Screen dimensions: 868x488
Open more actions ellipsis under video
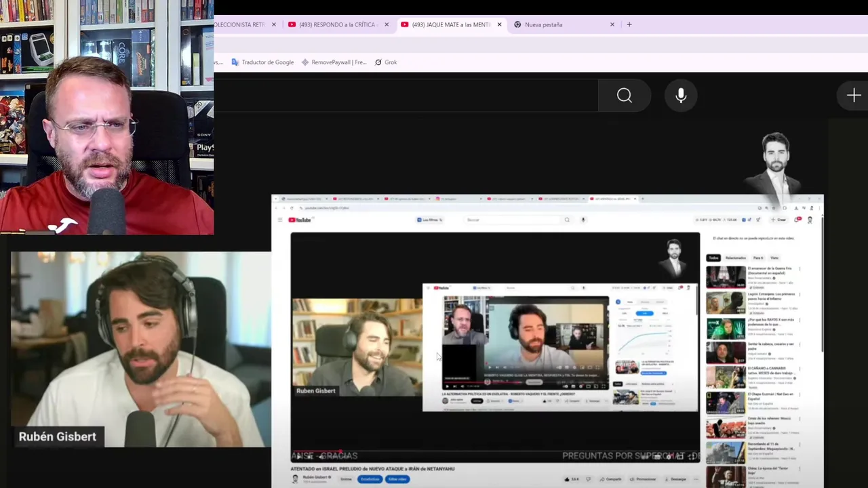[x=696, y=479]
